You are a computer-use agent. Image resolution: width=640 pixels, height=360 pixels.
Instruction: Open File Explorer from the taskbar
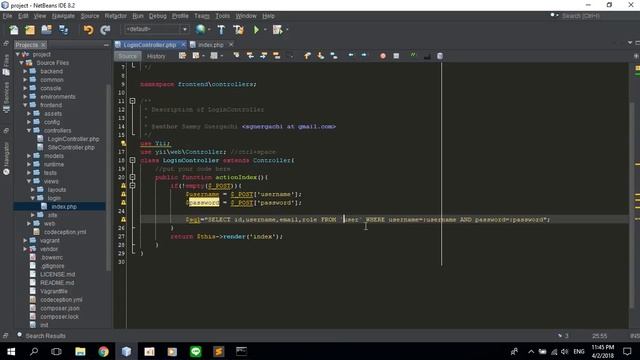80,351
